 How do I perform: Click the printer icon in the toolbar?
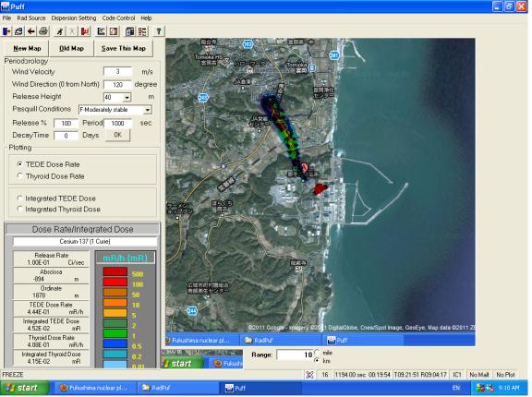pos(43,31)
